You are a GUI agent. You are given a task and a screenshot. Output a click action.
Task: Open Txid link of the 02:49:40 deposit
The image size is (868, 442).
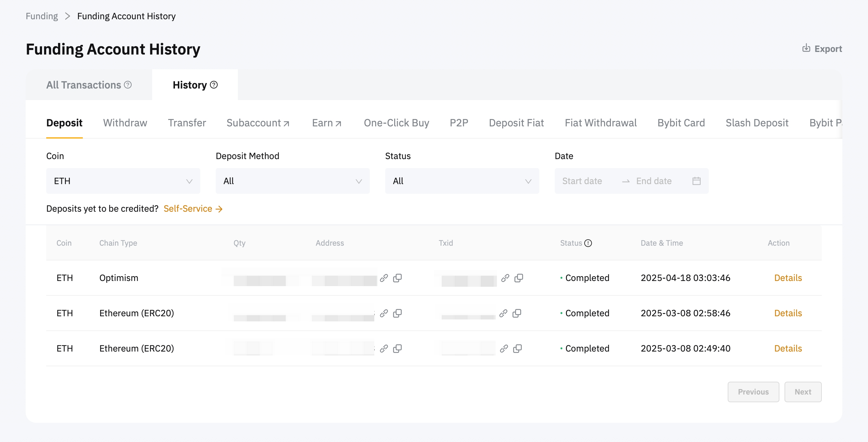coord(504,349)
